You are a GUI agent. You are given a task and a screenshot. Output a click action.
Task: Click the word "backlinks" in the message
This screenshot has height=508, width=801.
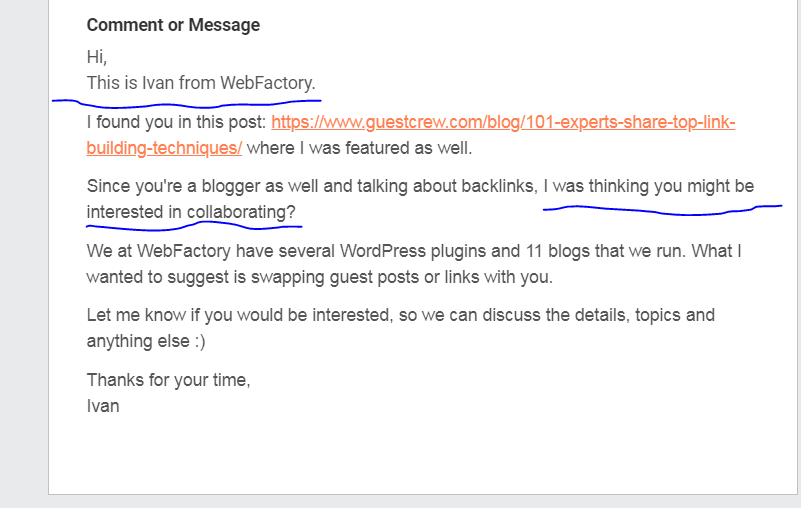[x=500, y=186]
